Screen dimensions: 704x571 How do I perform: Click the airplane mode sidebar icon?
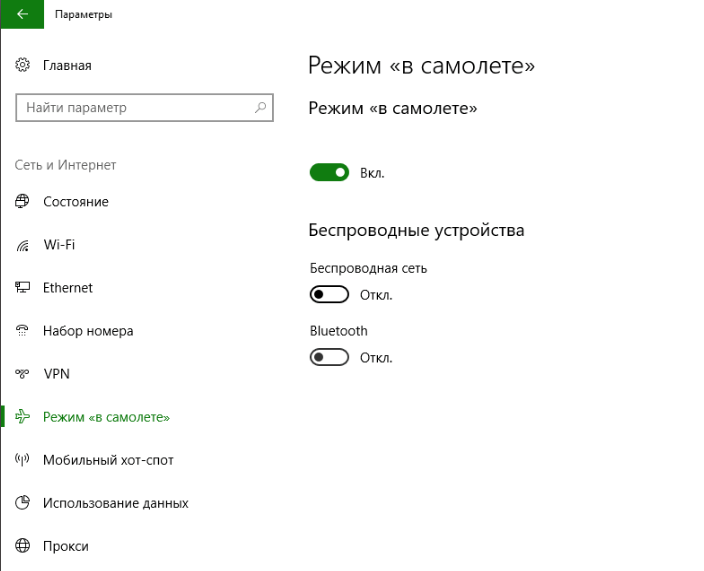tap(22, 417)
